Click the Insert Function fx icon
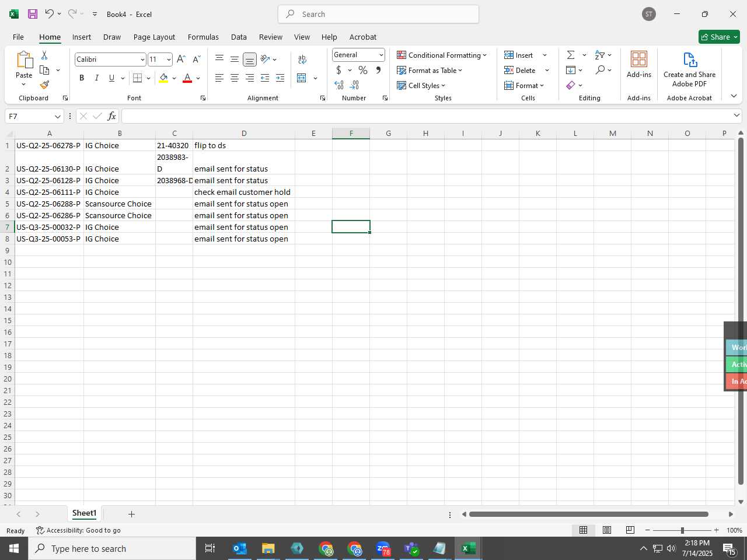This screenshot has height=560, width=747. (111, 116)
